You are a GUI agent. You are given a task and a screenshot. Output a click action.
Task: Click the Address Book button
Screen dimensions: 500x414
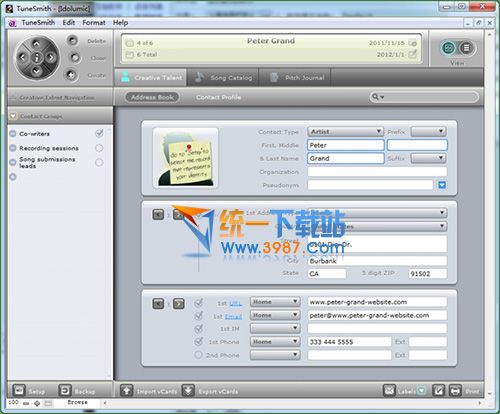[152, 97]
